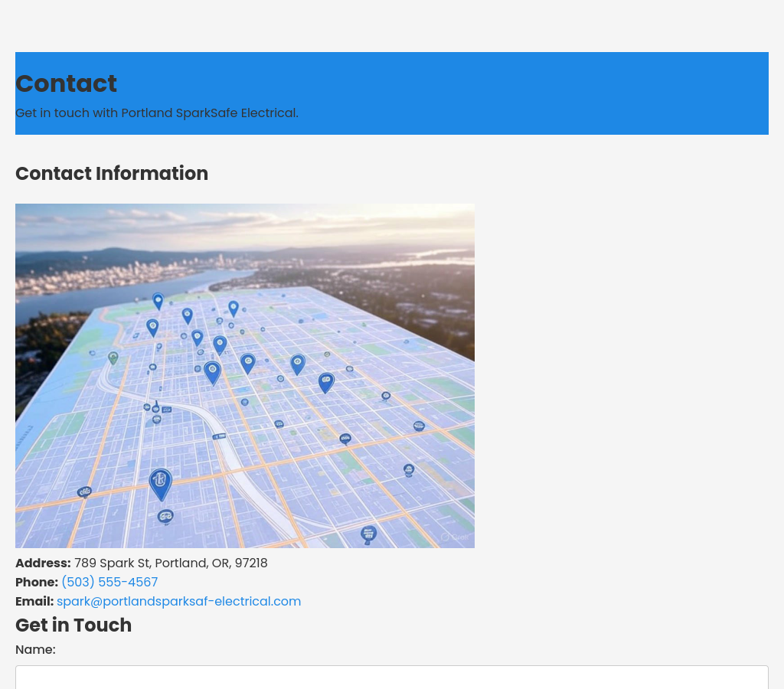The image size is (784, 689).
Task: Click the bold Email: label
Action: pyautogui.click(x=34, y=602)
